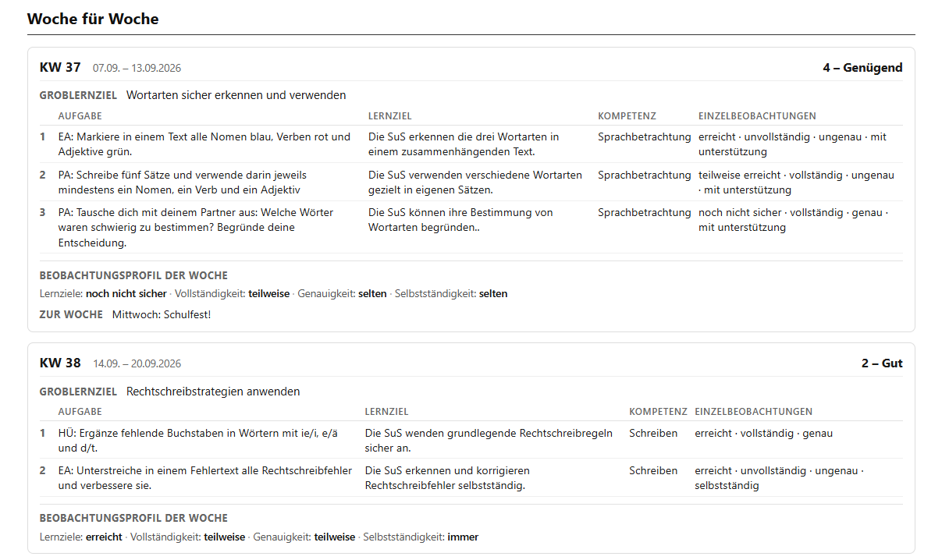949x560 pixels.
Task: Click the date range "07.09. – 13.09.2026"
Action: (137, 68)
